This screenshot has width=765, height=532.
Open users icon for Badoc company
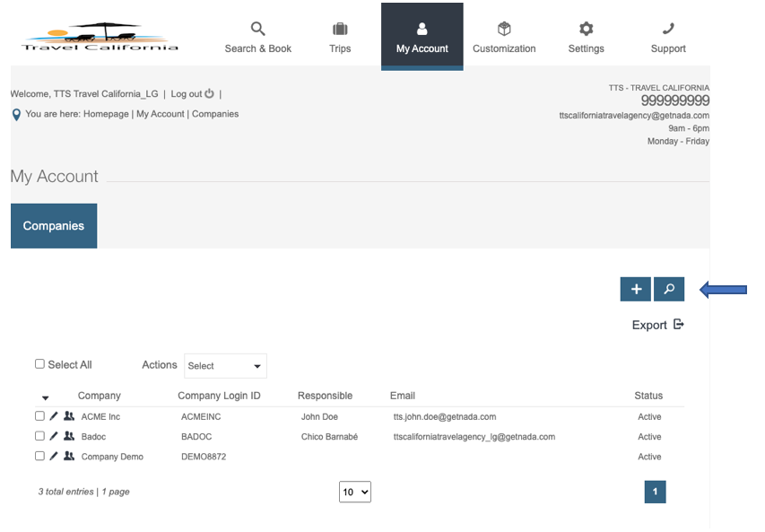69,436
